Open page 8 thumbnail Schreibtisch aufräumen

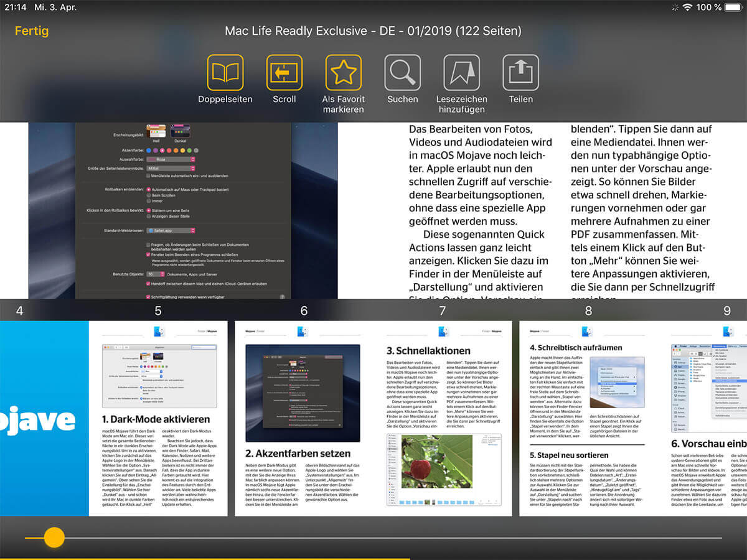(588, 418)
